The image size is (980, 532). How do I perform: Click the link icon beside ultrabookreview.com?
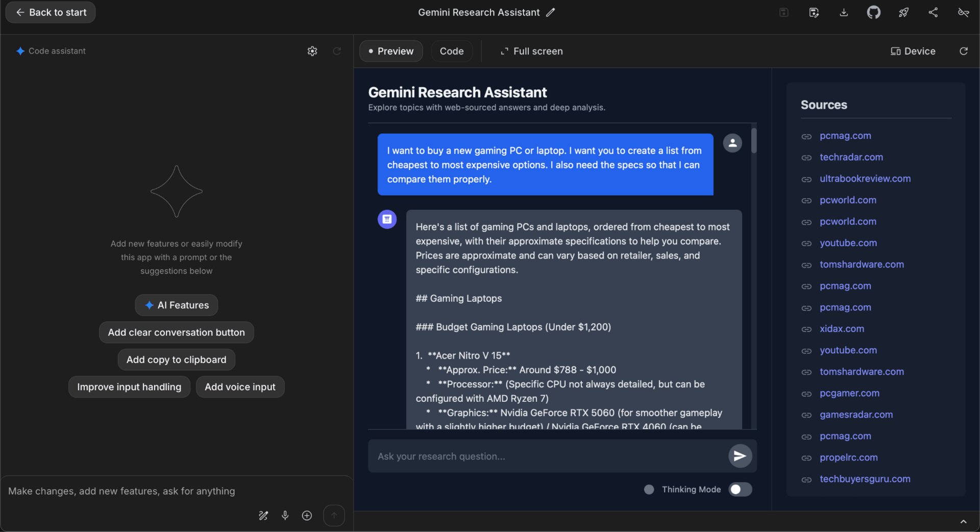point(806,179)
